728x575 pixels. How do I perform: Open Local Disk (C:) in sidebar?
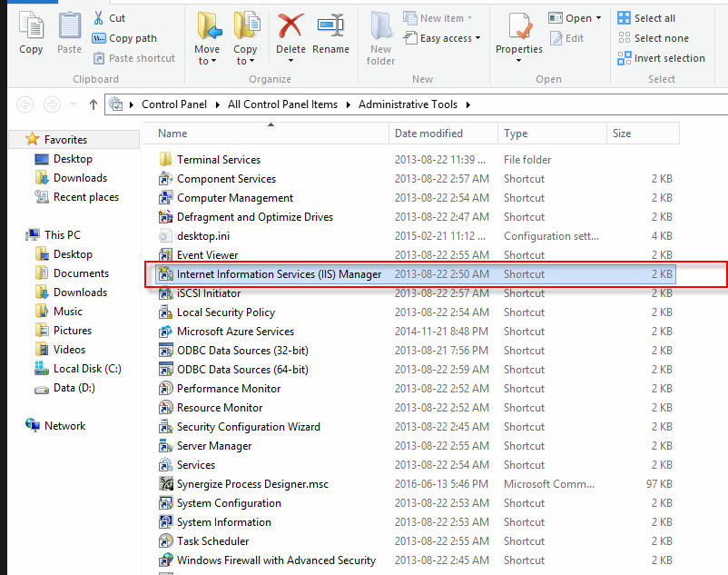point(87,368)
